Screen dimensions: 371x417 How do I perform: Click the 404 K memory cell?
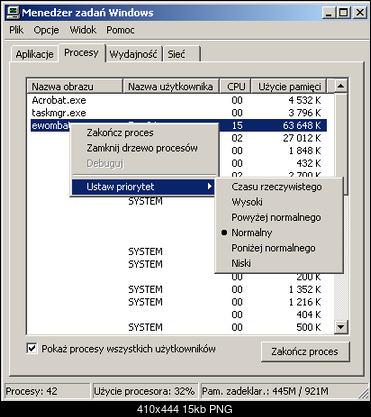(x=309, y=315)
